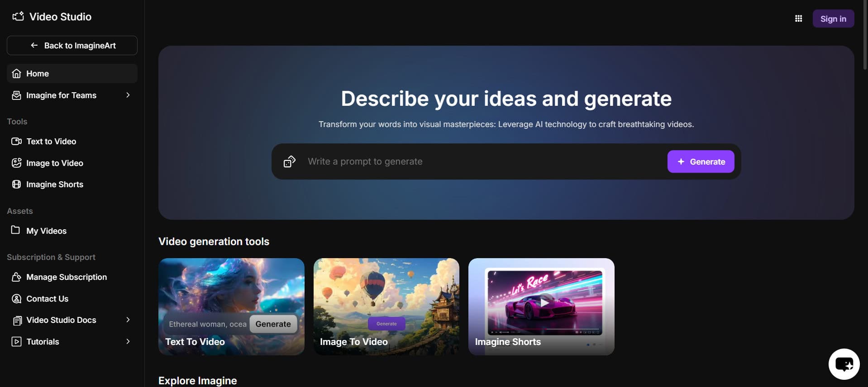This screenshot has width=868, height=387.
Task: Go to the Home menu item
Action: [x=72, y=73]
